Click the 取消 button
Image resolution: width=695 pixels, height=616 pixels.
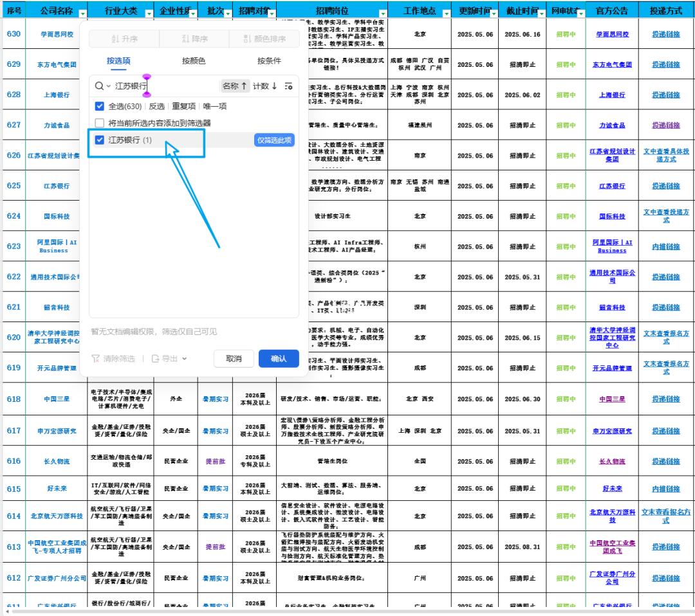pos(234,359)
